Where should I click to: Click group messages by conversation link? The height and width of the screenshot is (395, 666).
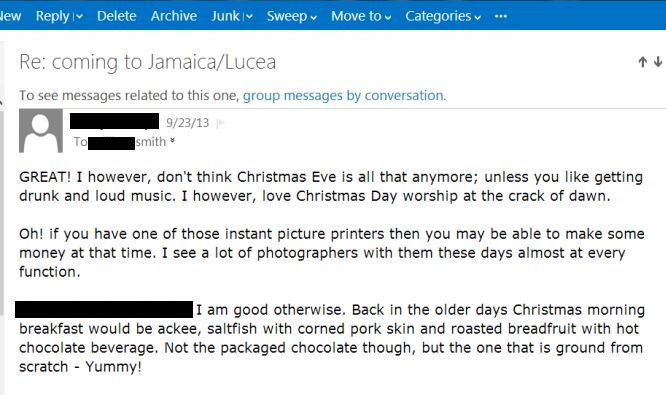point(344,96)
